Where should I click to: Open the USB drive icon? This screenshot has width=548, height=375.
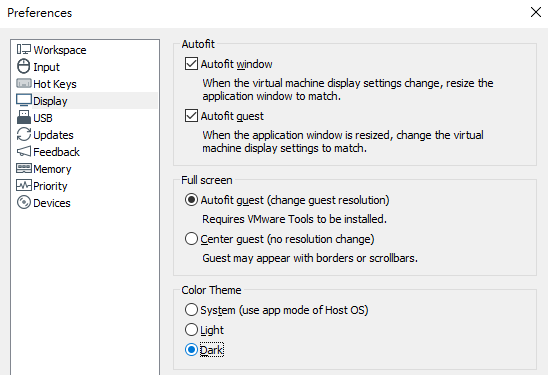click(x=24, y=117)
